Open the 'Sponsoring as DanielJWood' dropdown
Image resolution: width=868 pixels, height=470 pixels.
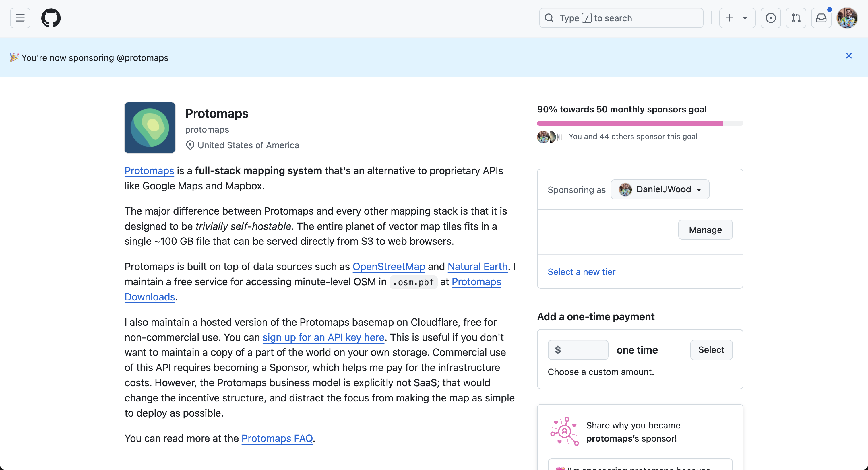(660, 189)
